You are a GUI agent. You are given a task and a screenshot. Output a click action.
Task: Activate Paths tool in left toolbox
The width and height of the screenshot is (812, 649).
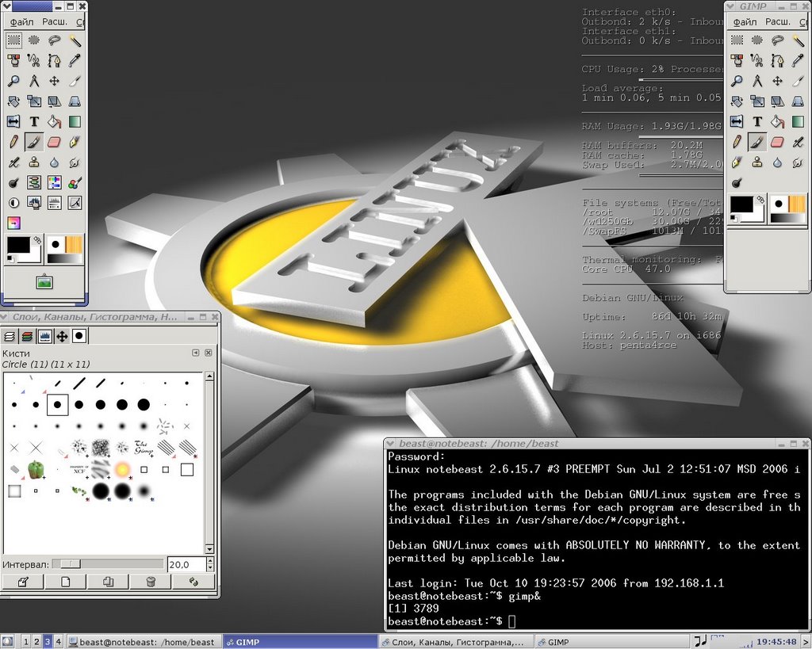point(55,60)
